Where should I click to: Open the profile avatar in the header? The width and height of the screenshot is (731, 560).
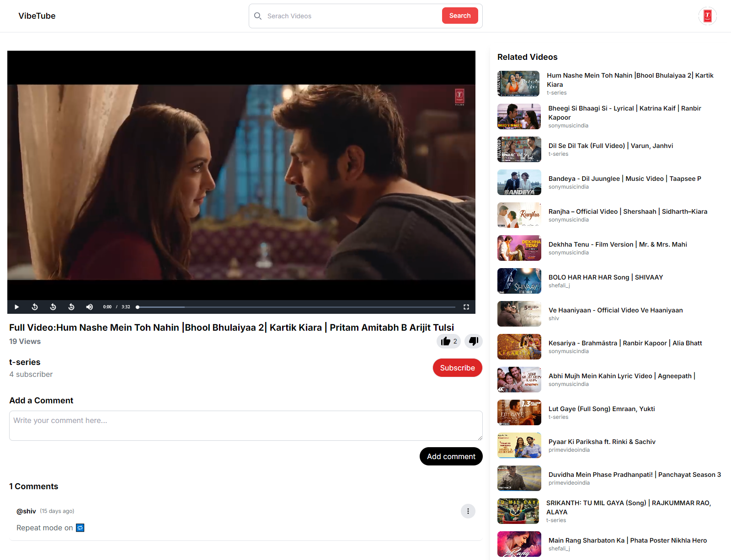(x=707, y=16)
